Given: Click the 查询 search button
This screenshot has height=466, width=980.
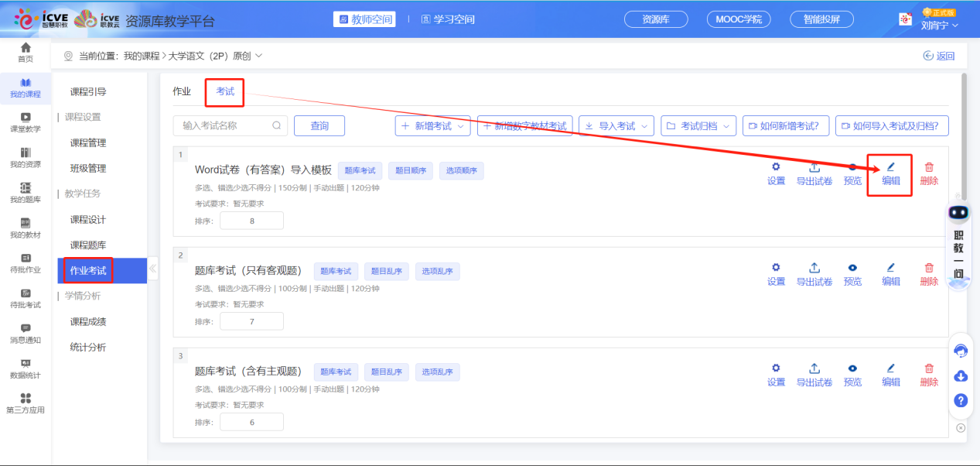Looking at the screenshot, I should click(x=319, y=126).
